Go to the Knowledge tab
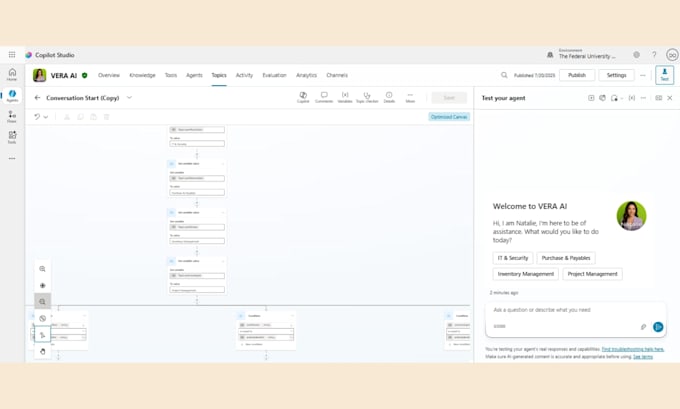 [x=142, y=75]
